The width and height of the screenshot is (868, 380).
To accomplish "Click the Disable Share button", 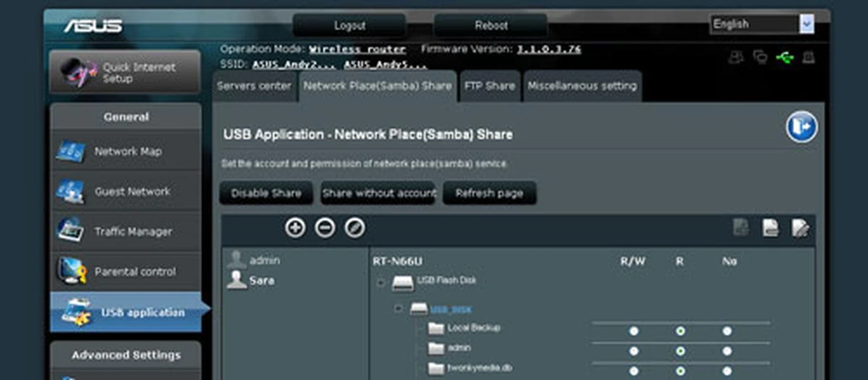I will (x=266, y=193).
